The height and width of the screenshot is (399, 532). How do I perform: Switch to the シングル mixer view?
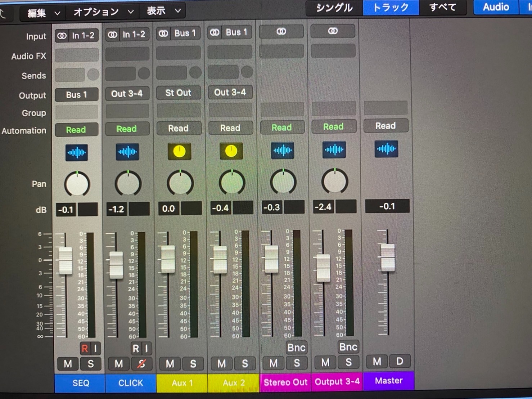[x=334, y=8]
